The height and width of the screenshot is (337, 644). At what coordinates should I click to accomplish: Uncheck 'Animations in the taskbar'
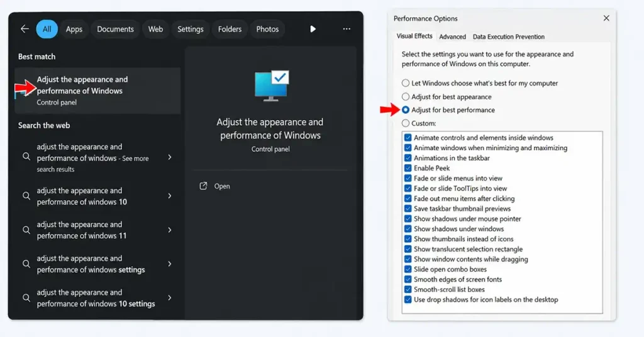408,158
